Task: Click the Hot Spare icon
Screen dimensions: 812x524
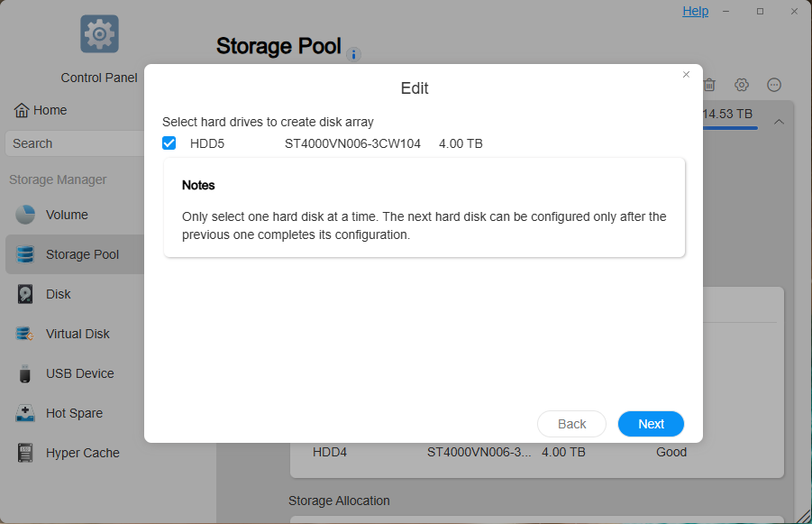Action: pos(25,413)
